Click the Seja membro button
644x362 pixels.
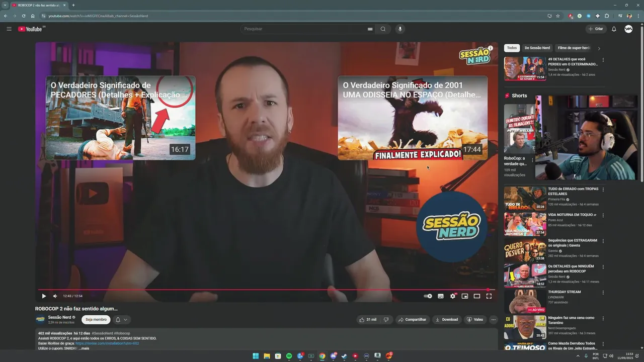click(96, 319)
